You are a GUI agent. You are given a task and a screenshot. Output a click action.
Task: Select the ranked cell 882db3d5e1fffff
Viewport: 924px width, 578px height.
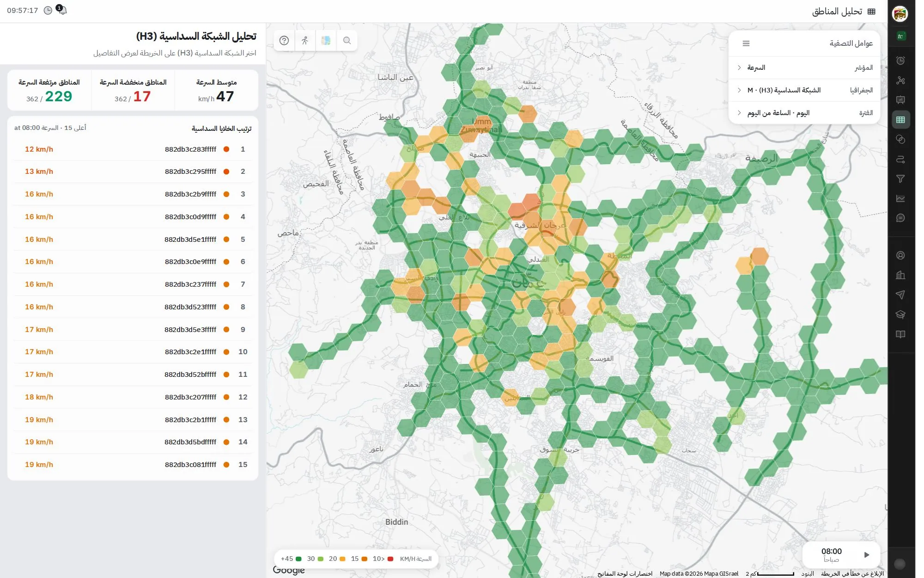point(133,240)
